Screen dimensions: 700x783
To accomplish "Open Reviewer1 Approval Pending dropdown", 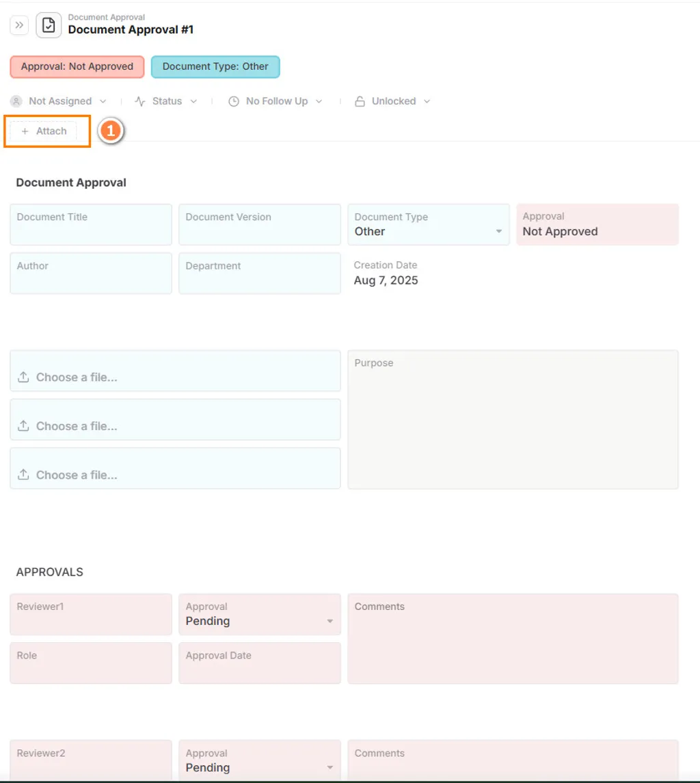I will point(329,622).
